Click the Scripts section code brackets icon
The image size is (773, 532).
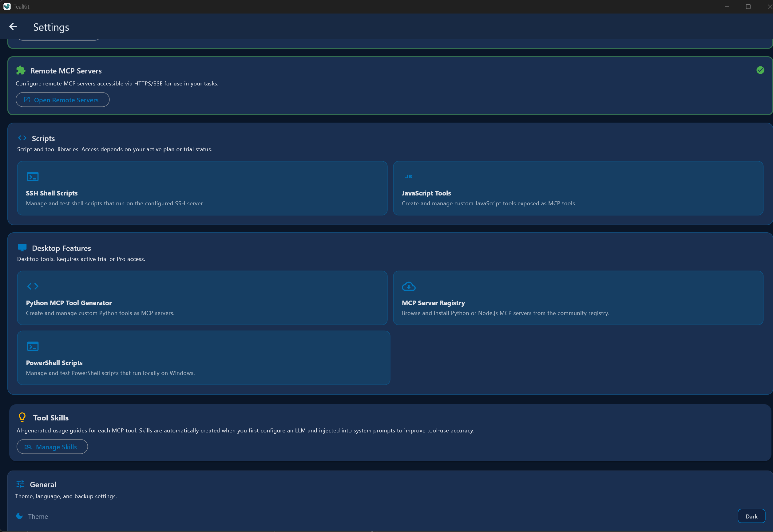[x=22, y=138]
